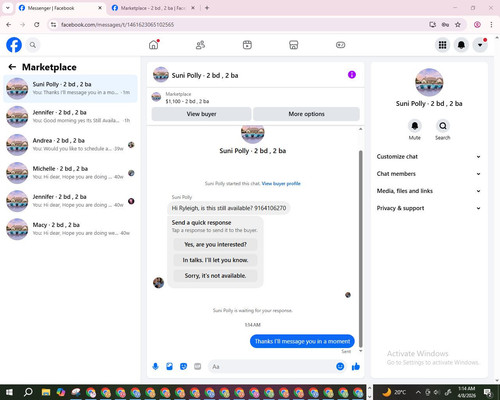Open View buyer profile link
Screen dimensions: 500x400
click(x=281, y=184)
